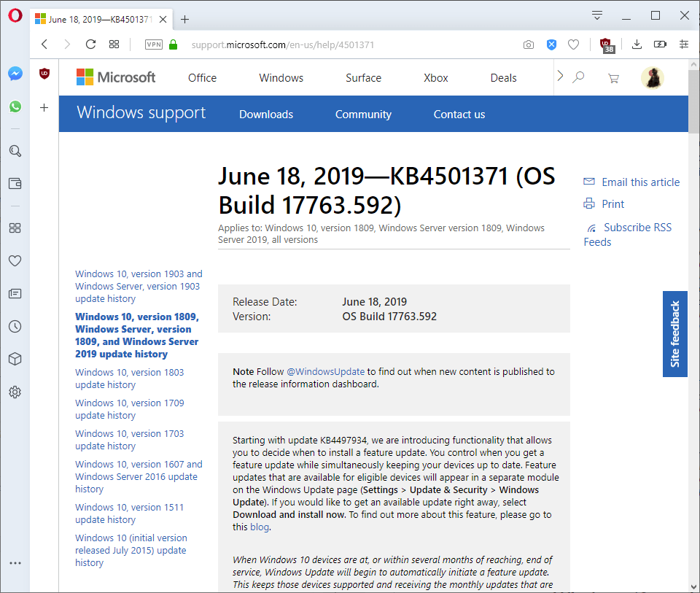Open Start Page grid icon in toolbar
The image size is (700, 593).
coord(114,44)
